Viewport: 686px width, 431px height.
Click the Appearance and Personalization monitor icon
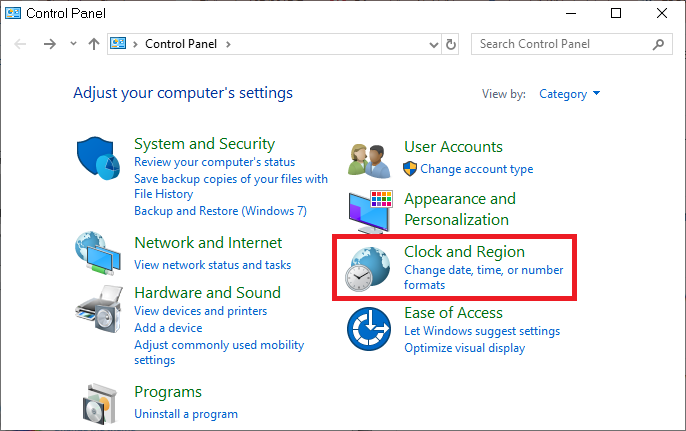(x=370, y=210)
